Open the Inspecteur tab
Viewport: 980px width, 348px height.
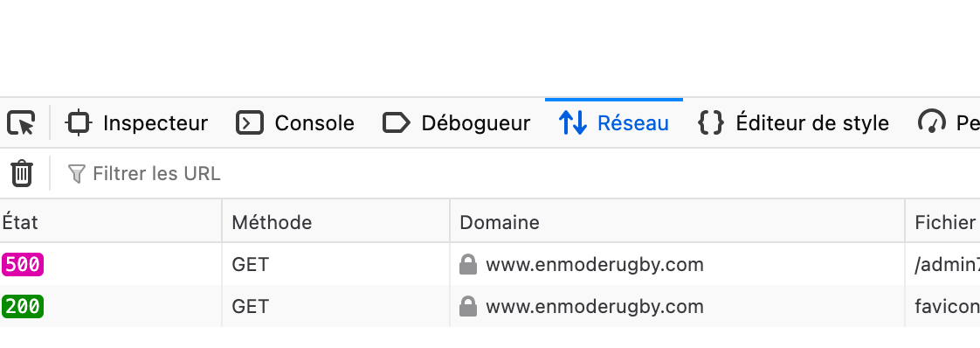click(x=137, y=122)
